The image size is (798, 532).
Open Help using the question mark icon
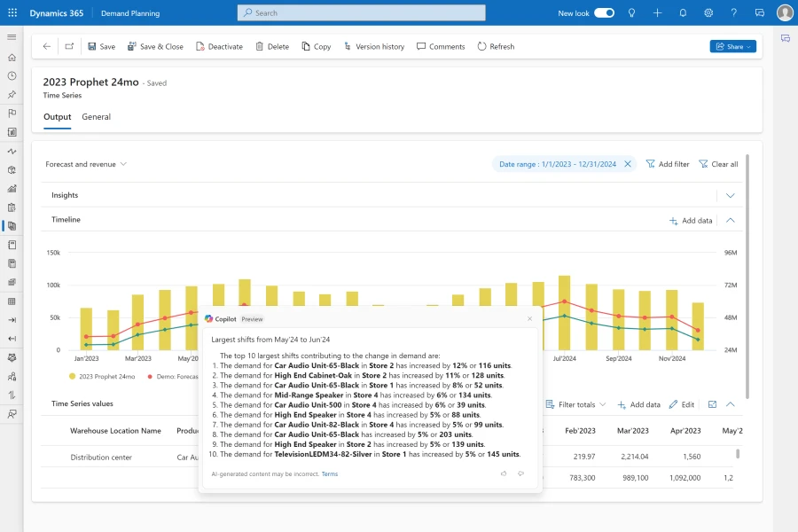(734, 12)
